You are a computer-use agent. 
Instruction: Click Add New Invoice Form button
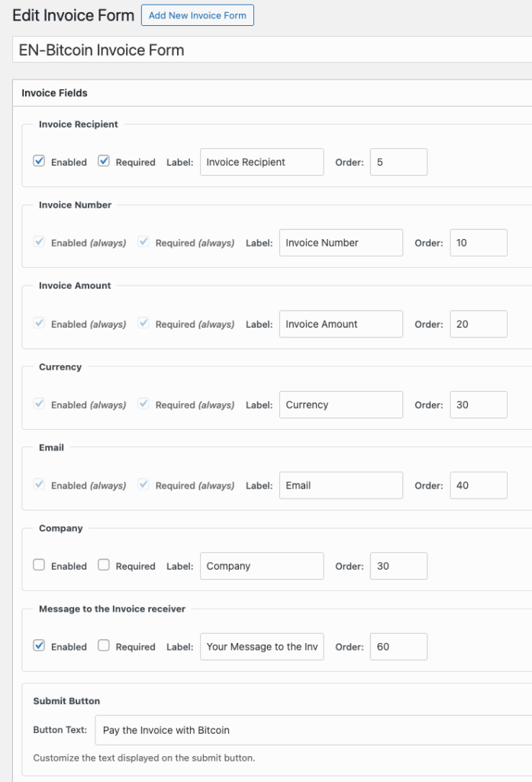197,15
